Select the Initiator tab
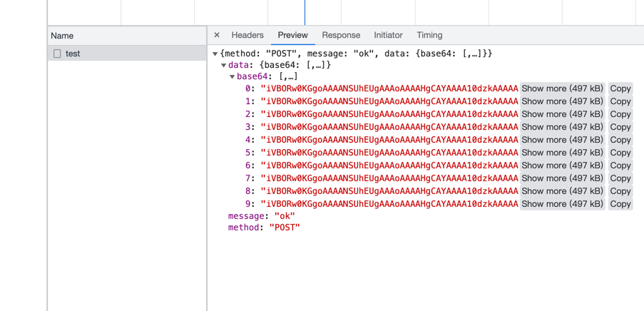 [x=388, y=35]
